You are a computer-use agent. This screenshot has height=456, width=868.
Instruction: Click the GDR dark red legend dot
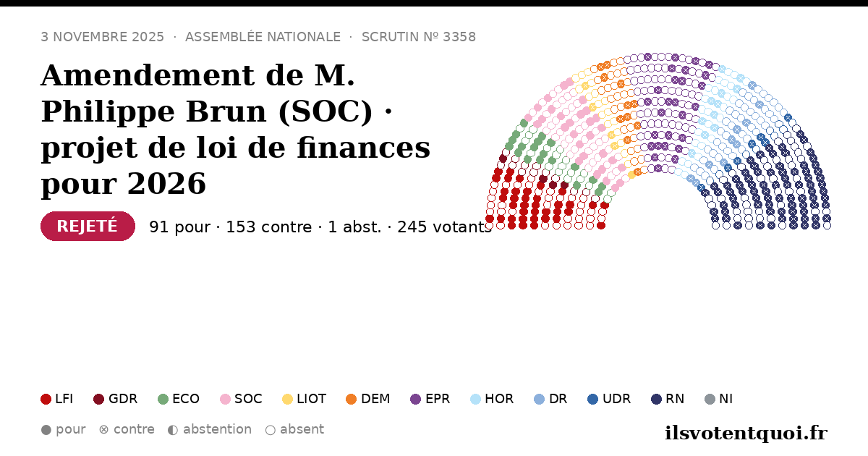pos(99,399)
